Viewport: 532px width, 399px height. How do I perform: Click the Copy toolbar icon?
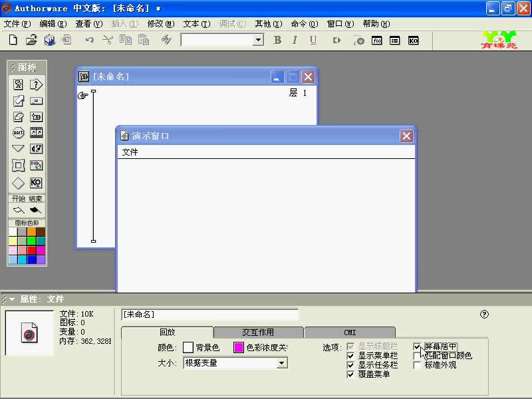pyautogui.click(x=126, y=40)
